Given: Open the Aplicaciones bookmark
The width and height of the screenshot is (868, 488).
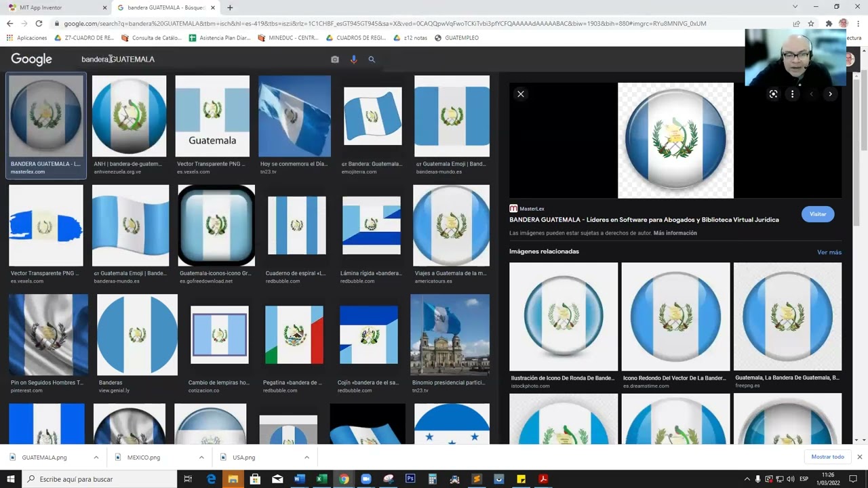Looking at the screenshot, I should 26,38.
